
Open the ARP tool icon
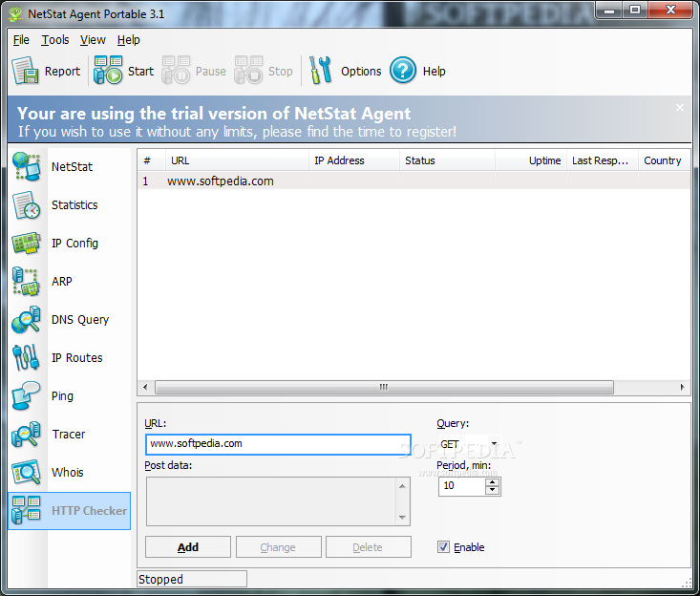click(x=27, y=281)
